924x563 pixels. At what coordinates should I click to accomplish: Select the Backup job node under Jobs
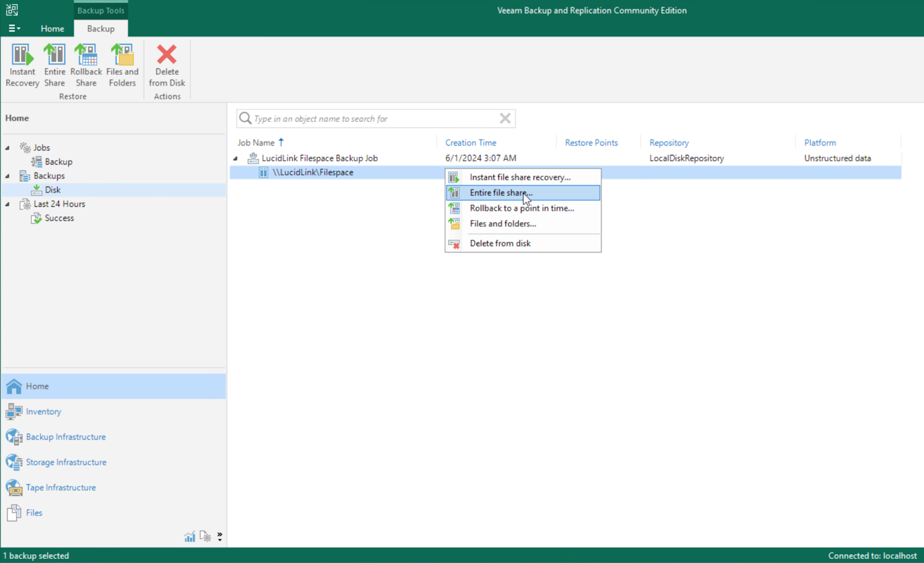point(58,162)
